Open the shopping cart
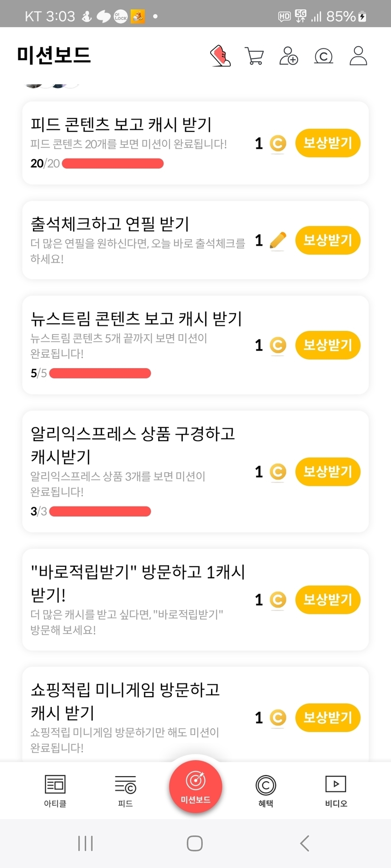This screenshot has width=391, height=868. [x=254, y=56]
